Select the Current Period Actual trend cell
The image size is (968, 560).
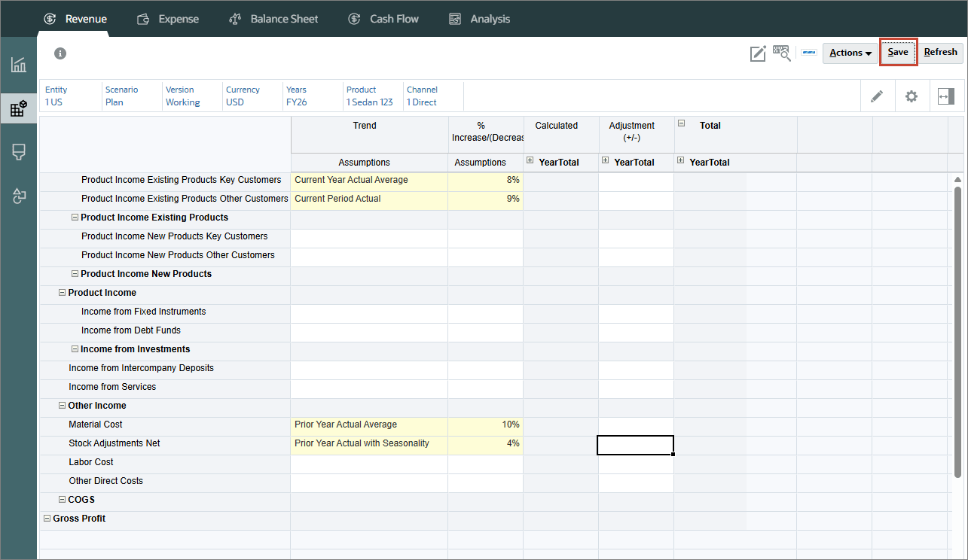coord(369,199)
